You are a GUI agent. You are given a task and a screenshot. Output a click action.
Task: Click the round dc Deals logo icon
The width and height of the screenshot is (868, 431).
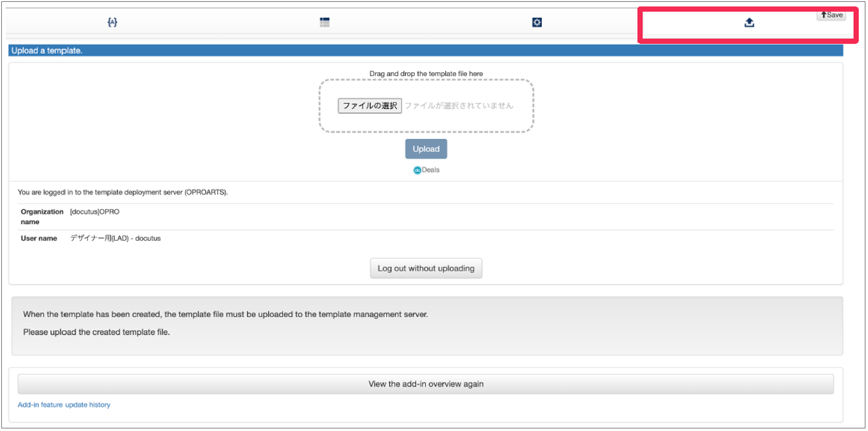417,170
